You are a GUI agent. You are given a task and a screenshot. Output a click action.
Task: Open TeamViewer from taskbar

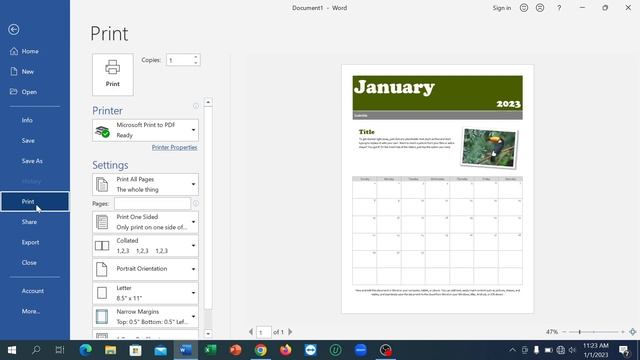pos(311,350)
